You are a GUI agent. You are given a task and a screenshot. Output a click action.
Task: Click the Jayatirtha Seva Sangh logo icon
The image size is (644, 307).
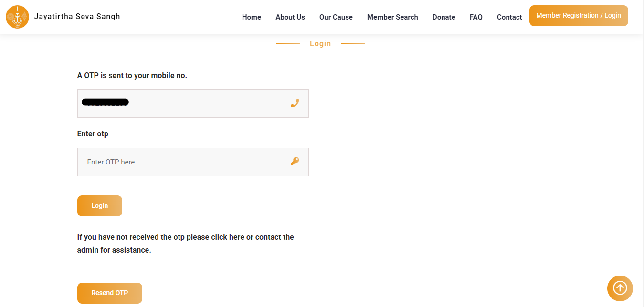coord(17,17)
